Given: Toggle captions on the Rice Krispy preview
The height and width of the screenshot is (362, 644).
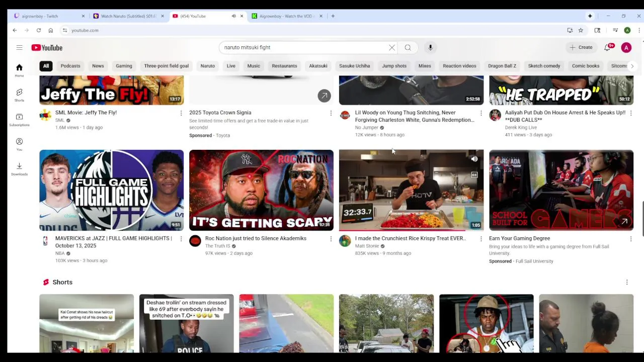Looking at the screenshot, I should [474, 175].
